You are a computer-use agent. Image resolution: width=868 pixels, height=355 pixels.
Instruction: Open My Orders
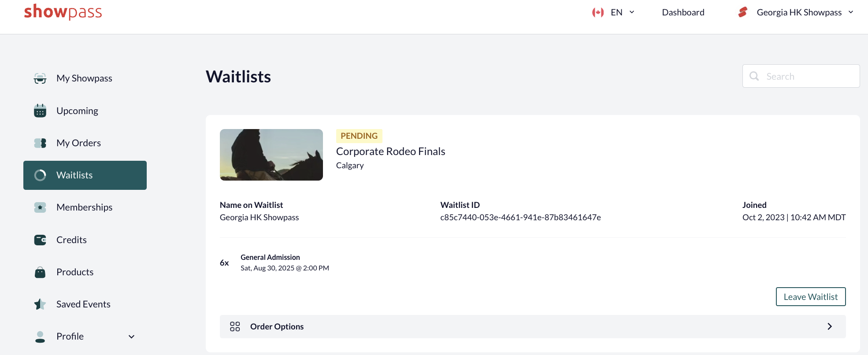(x=78, y=143)
